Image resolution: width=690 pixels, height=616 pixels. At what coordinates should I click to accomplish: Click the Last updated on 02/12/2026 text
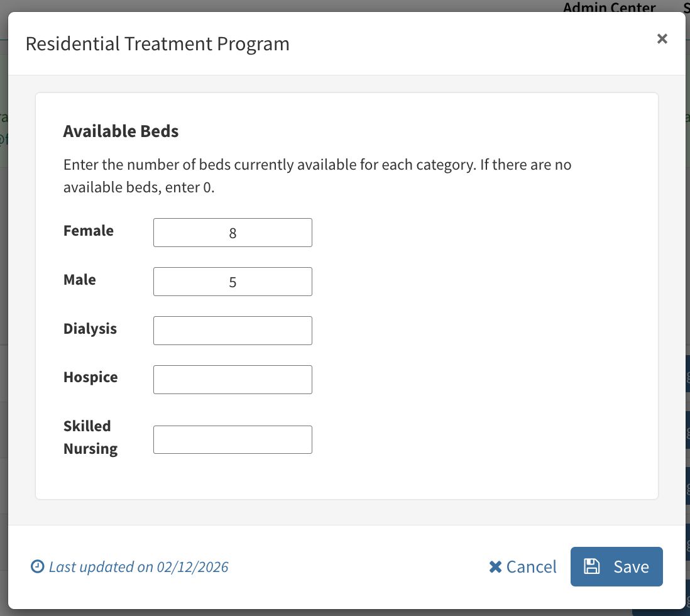point(138,567)
